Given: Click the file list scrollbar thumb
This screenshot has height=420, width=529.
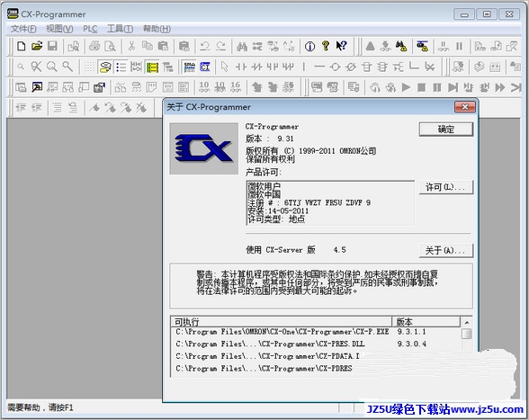Looking at the screenshot, I should click(467, 334).
